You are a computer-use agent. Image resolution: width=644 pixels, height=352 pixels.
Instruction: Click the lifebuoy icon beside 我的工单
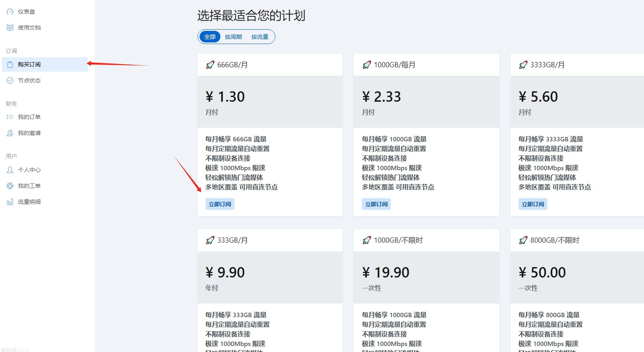point(10,186)
